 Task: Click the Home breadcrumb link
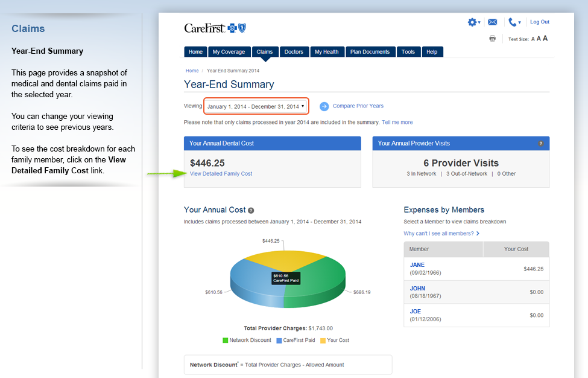coord(192,71)
